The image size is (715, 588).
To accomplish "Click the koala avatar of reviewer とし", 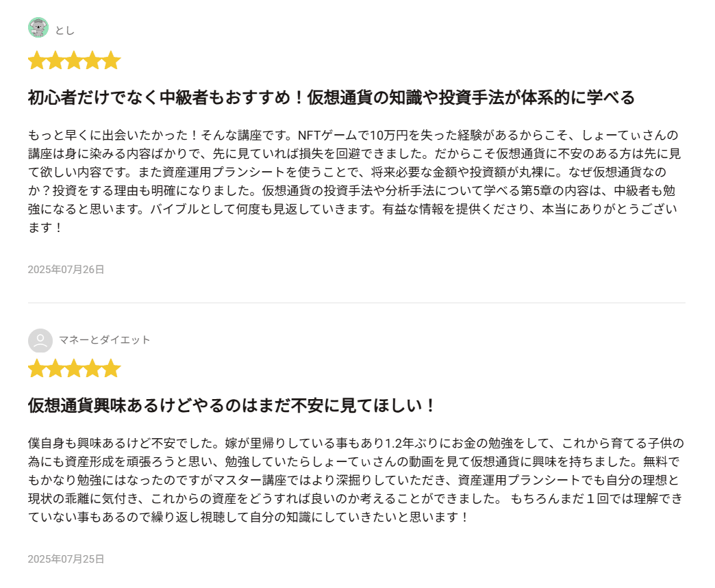I will (x=38, y=28).
